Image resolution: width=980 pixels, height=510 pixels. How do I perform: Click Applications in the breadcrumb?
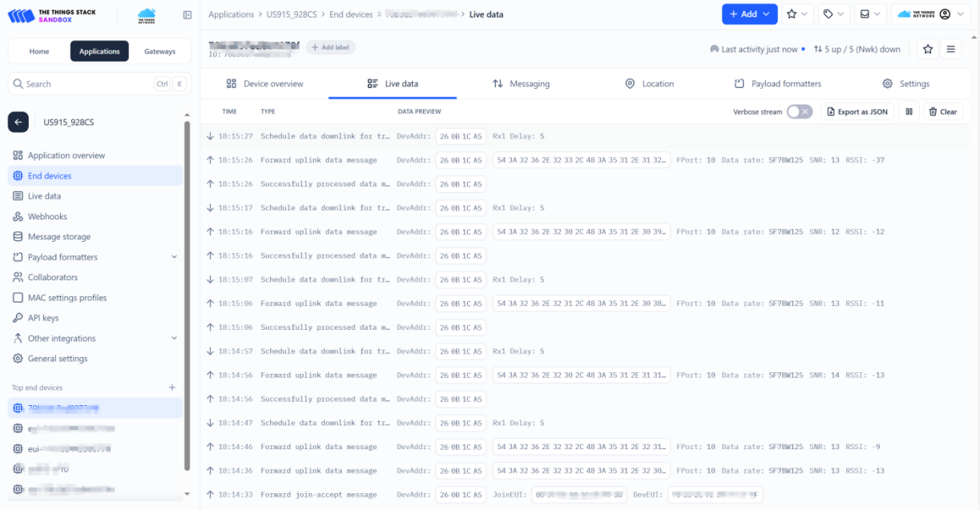tap(231, 14)
